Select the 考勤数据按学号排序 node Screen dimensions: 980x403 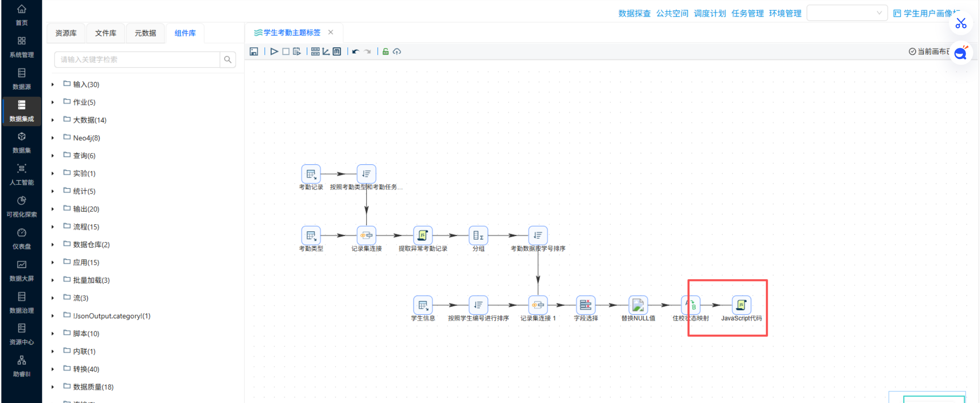538,235
